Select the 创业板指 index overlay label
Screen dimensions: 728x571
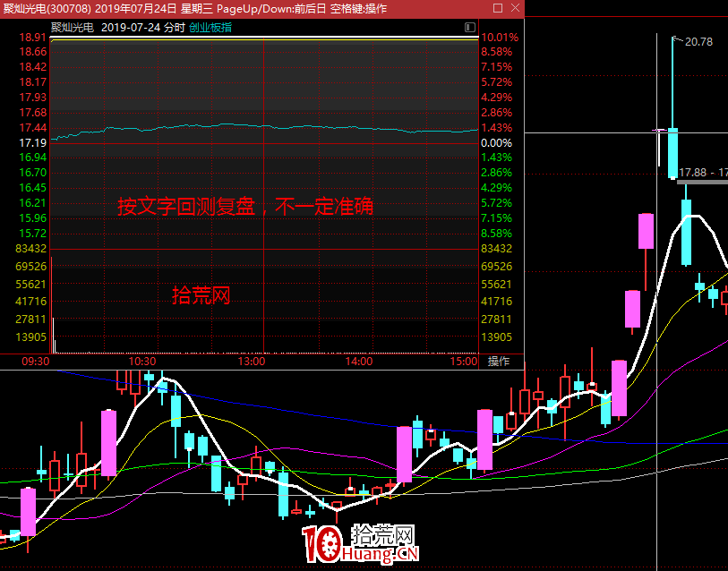tap(210, 28)
